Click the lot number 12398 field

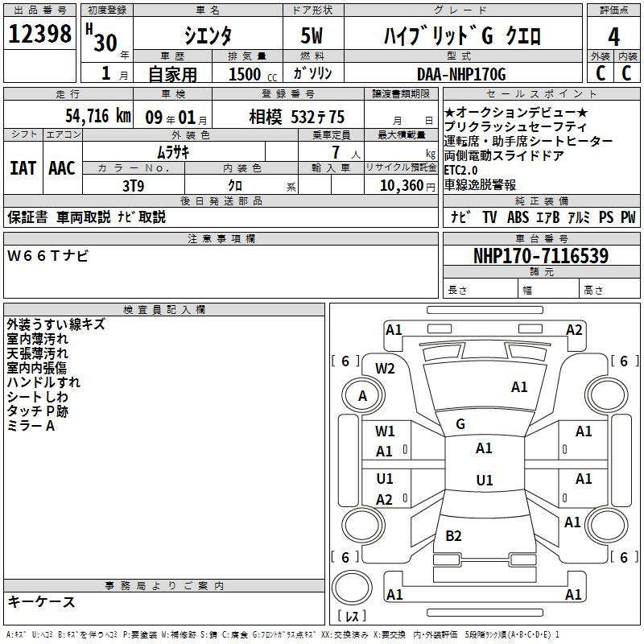pos(39,34)
